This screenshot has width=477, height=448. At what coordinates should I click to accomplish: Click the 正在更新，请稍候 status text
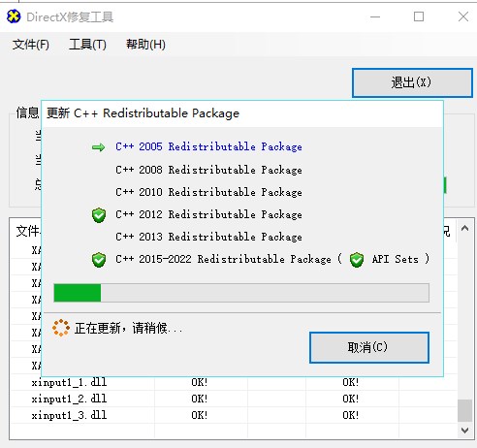(x=128, y=329)
